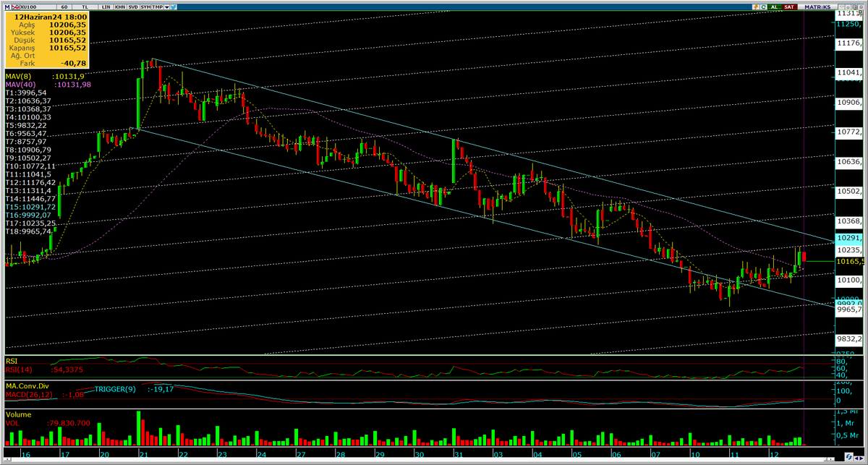Click the chart symbol icon beside XU100
868x465 pixels.
[15, 7]
